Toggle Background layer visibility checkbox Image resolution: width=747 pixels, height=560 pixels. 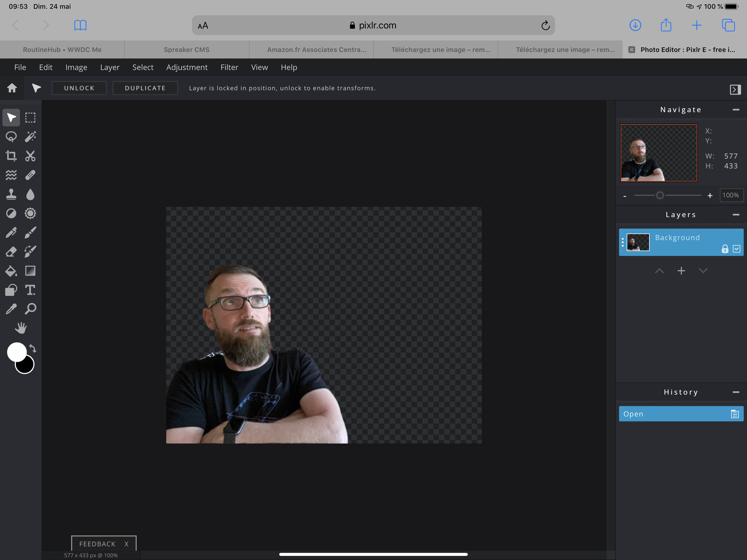pos(737,249)
